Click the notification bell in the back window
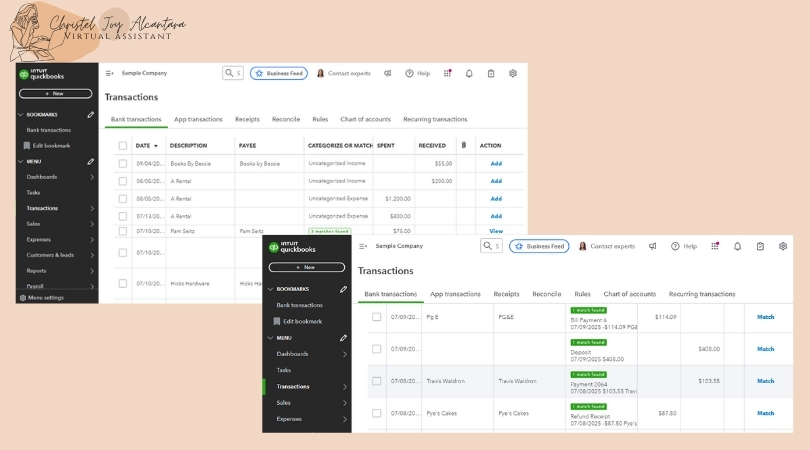Image resolution: width=810 pixels, height=450 pixels. (x=468, y=73)
